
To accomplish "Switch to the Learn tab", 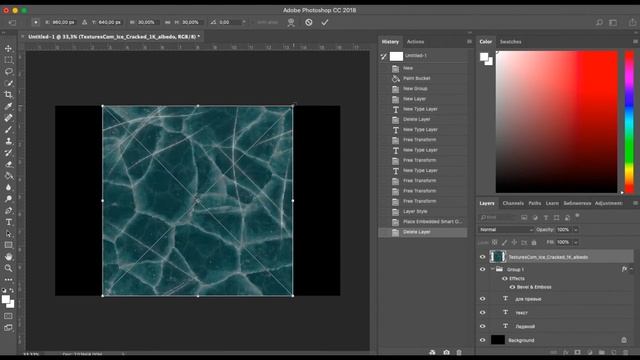I will click(552, 203).
